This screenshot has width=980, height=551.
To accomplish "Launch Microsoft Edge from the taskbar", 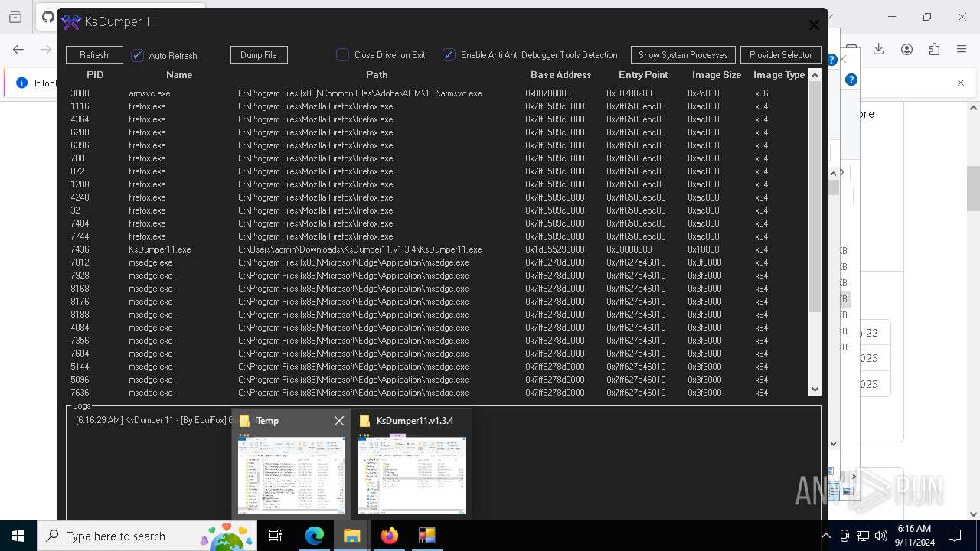I will coord(314,536).
